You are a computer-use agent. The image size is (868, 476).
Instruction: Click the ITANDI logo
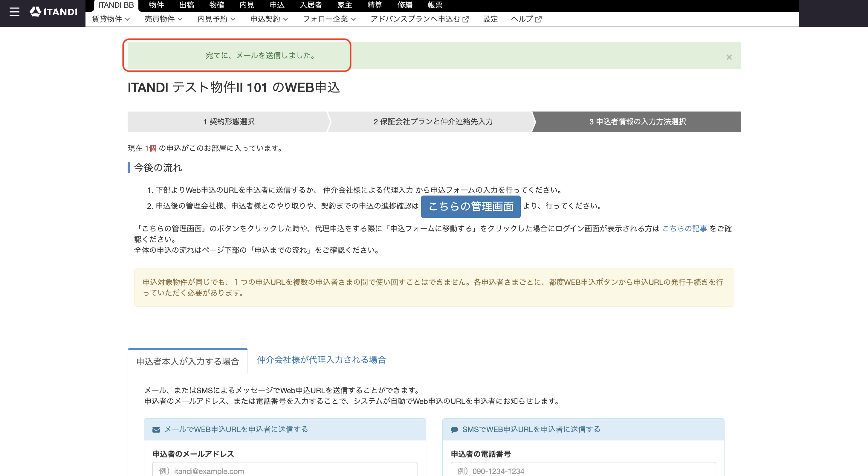53,12
